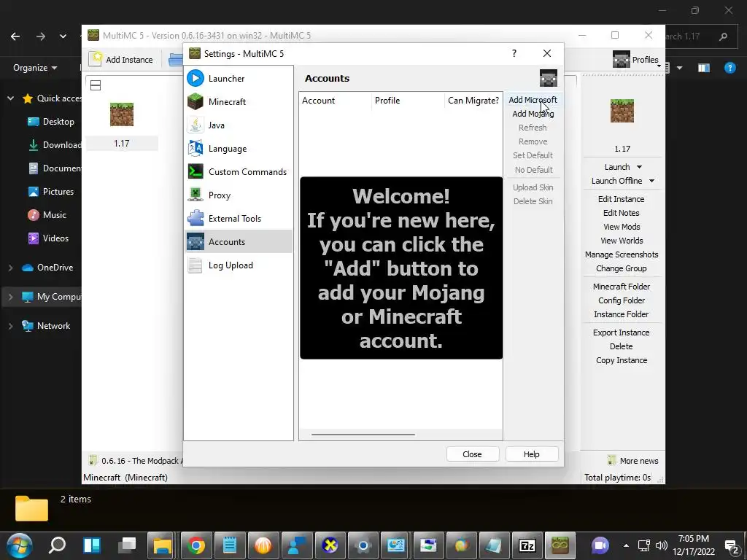
Task: Click the Explorer back arrow
Action: [15, 36]
